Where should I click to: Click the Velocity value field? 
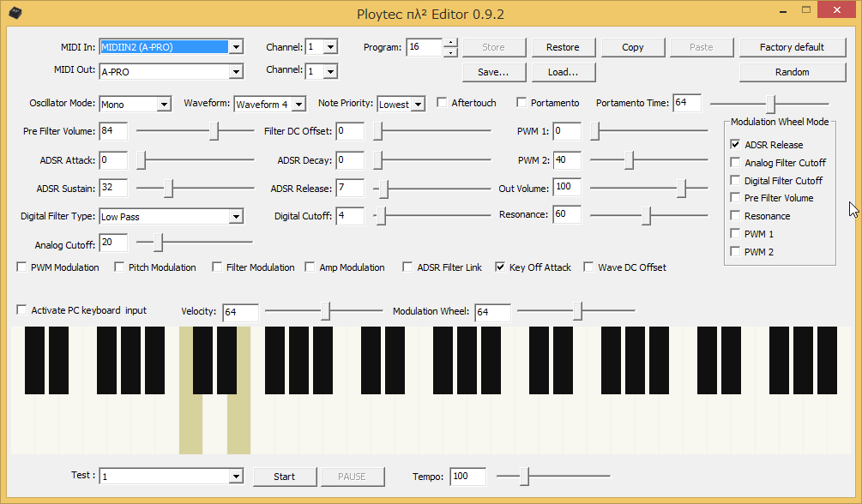pyautogui.click(x=241, y=312)
